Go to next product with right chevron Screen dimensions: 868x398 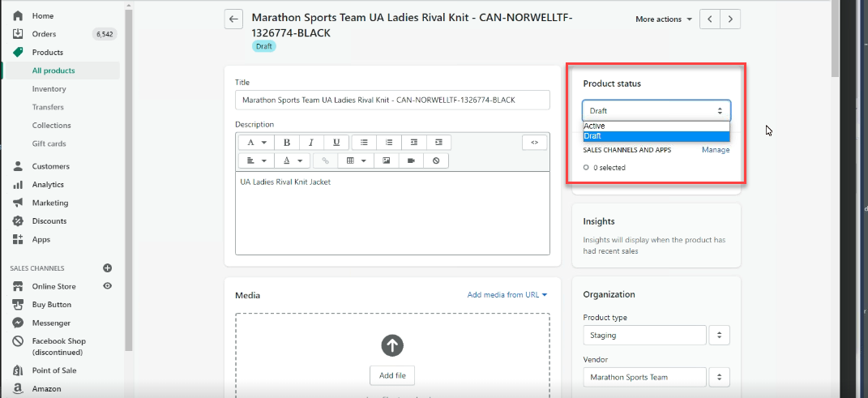(x=731, y=19)
